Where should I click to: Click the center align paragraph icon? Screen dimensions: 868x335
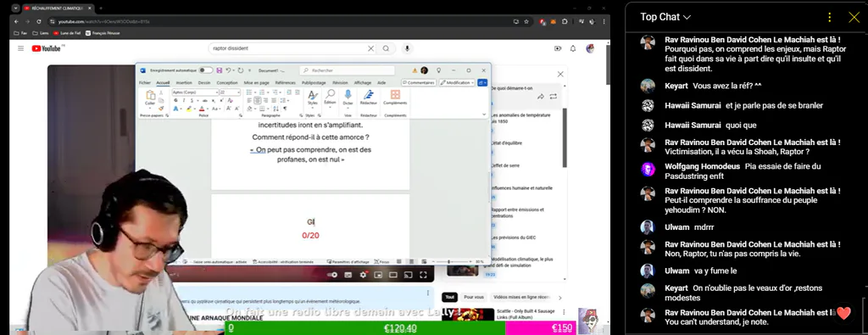tap(258, 101)
